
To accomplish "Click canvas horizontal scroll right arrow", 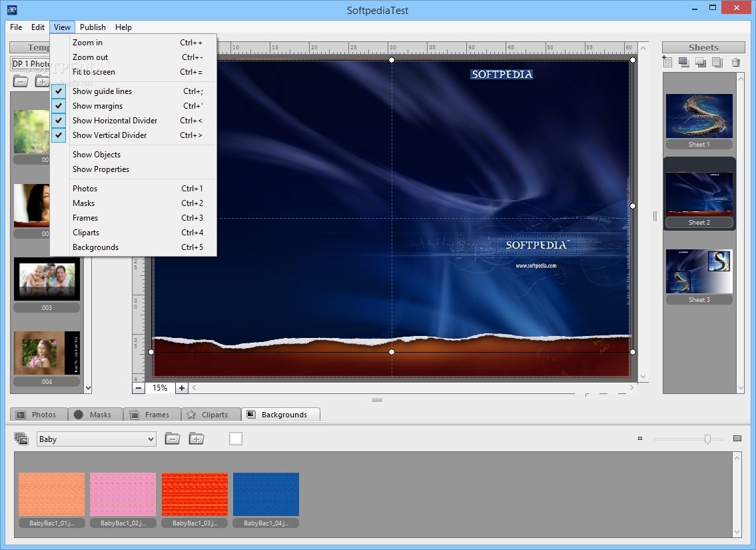I will (632, 387).
